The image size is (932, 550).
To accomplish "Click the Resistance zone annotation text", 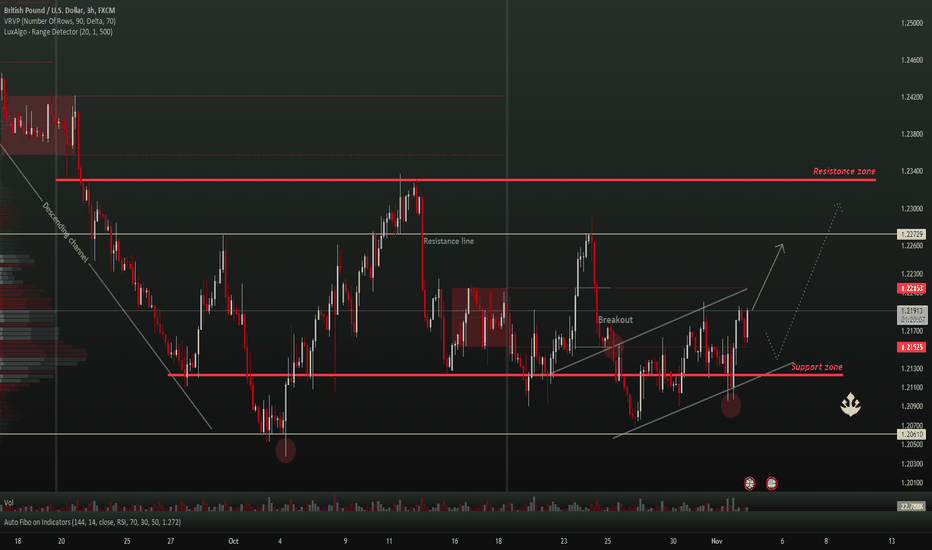I will click(x=844, y=171).
